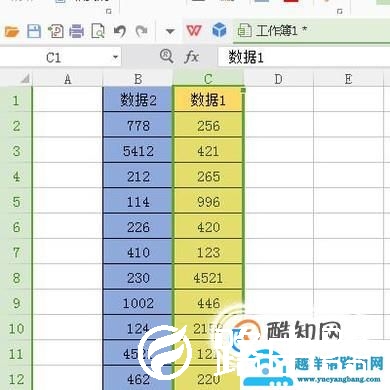The image size is (390, 390).
Task: Click the cell containing 数据2
Action: [x=138, y=100]
